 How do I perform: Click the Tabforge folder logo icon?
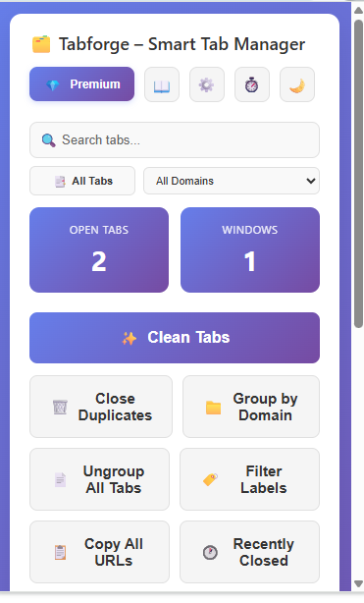(x=41, y=44)
